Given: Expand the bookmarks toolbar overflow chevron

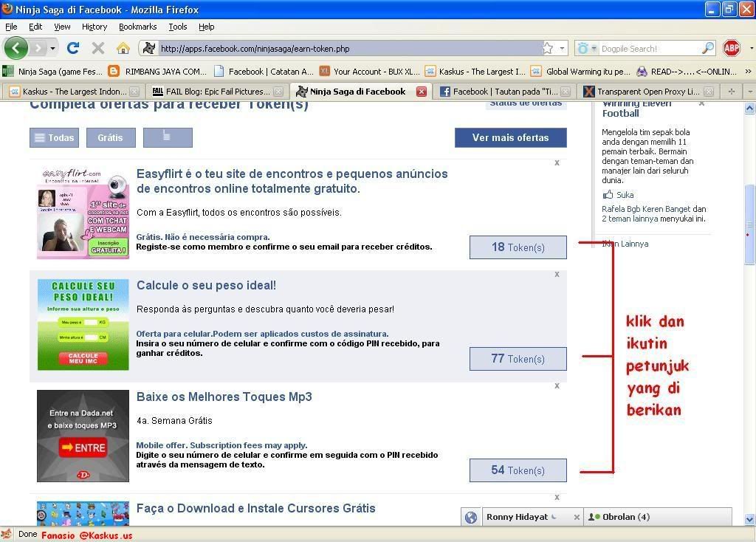Looking at the screenshot, I should [x=748, y=72].
